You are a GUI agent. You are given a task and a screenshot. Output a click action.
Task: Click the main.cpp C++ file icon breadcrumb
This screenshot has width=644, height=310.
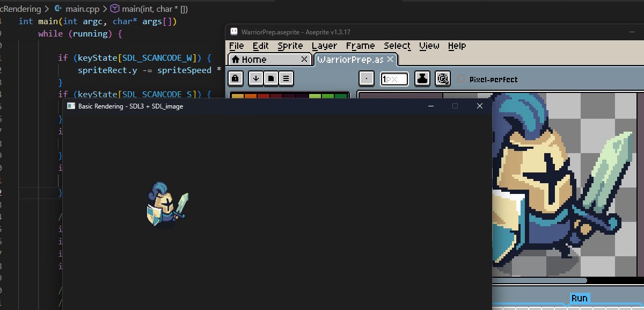(x=58, y=9)
